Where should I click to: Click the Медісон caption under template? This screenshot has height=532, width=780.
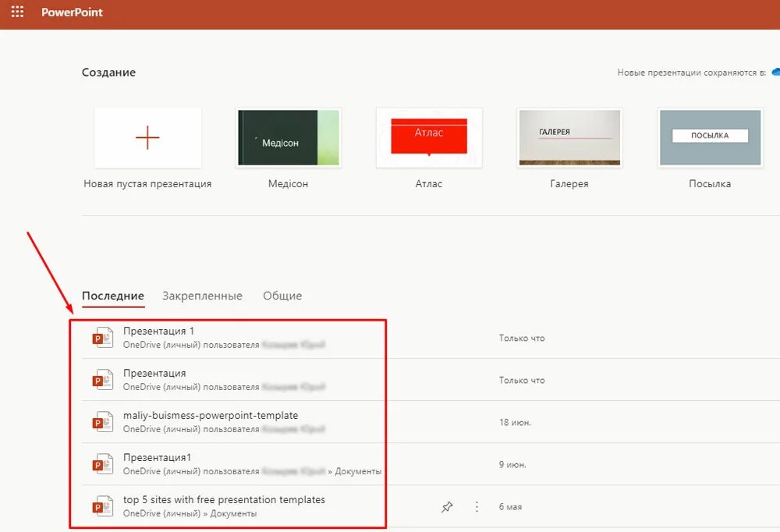point(288,183)
